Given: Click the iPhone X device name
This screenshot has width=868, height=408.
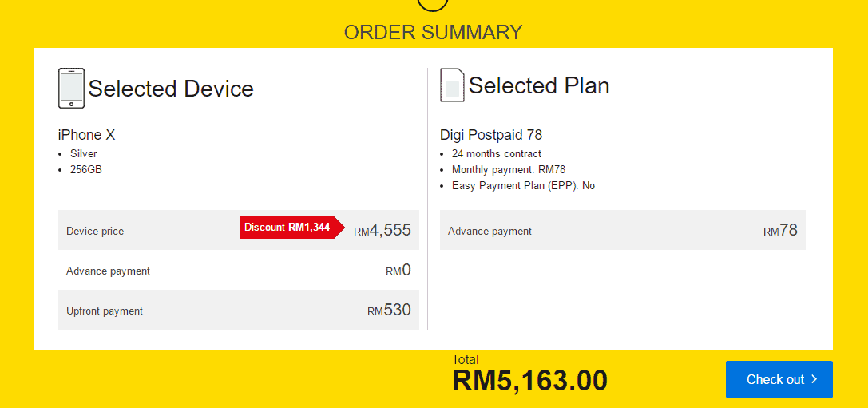Looking at the screenshot, I should pyautogui.click(x=87, y=134).
